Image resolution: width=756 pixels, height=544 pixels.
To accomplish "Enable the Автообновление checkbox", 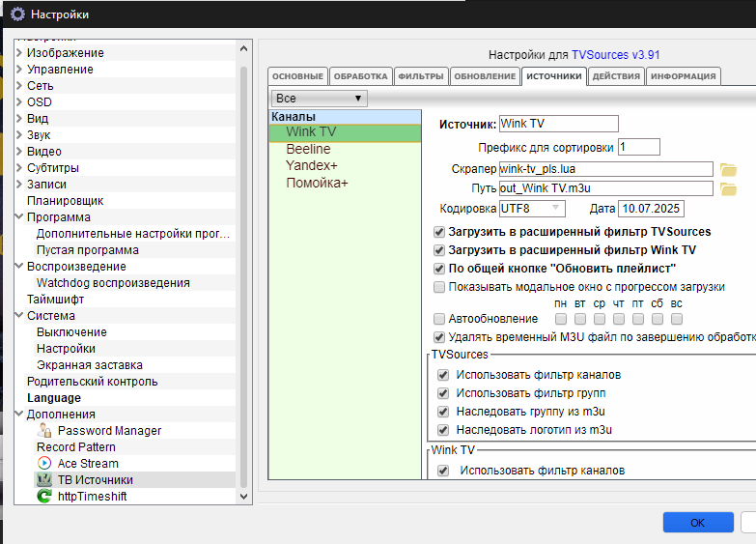I will coord(438,319).
